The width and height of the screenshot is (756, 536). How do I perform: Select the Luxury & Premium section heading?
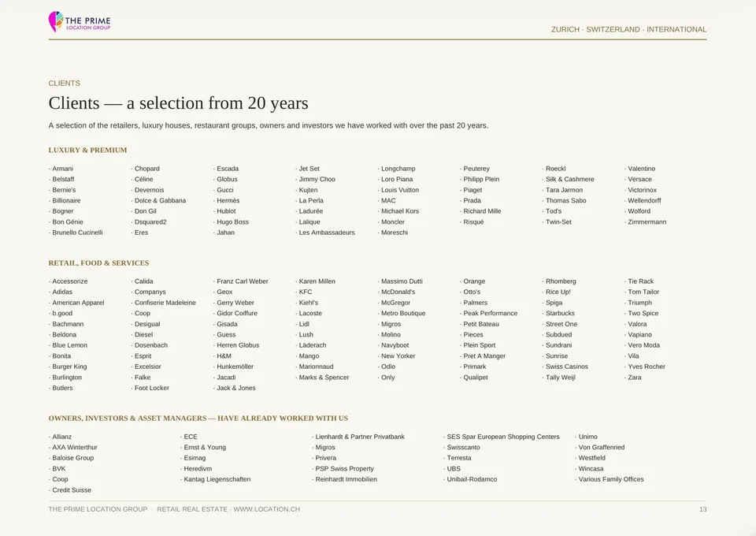pyautogui.click(x=87, y=150)
